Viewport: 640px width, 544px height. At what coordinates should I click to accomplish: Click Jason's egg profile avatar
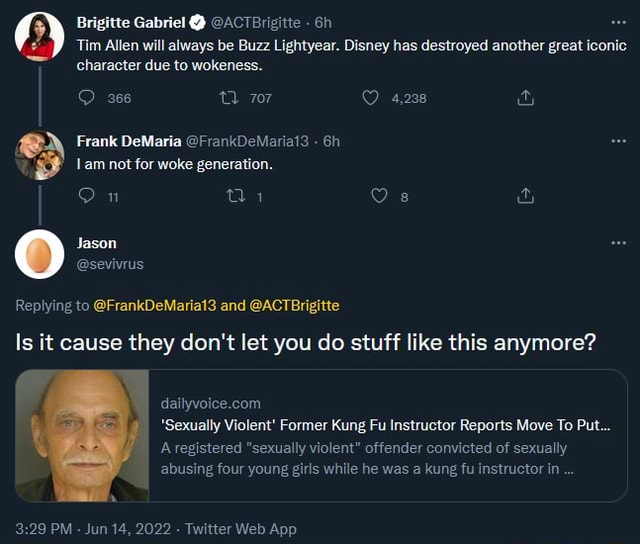(40, 254)
